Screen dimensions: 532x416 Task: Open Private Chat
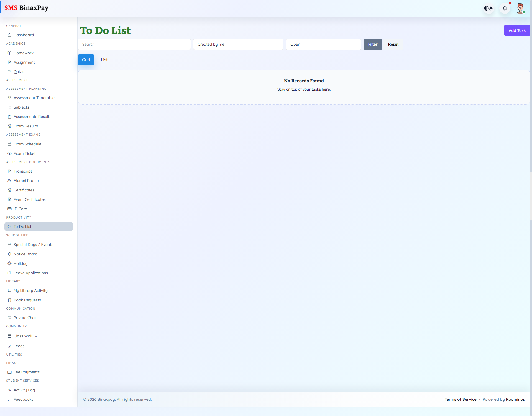(25, 318)
